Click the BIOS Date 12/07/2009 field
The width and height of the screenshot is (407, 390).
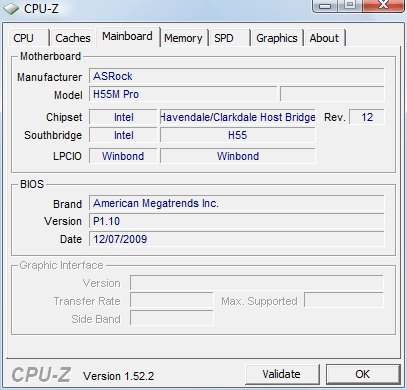pos(236,239)
